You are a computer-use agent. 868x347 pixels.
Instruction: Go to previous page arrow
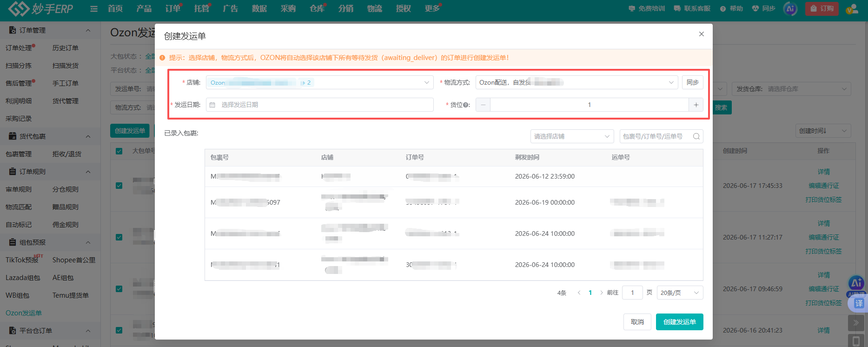[579, 293]
